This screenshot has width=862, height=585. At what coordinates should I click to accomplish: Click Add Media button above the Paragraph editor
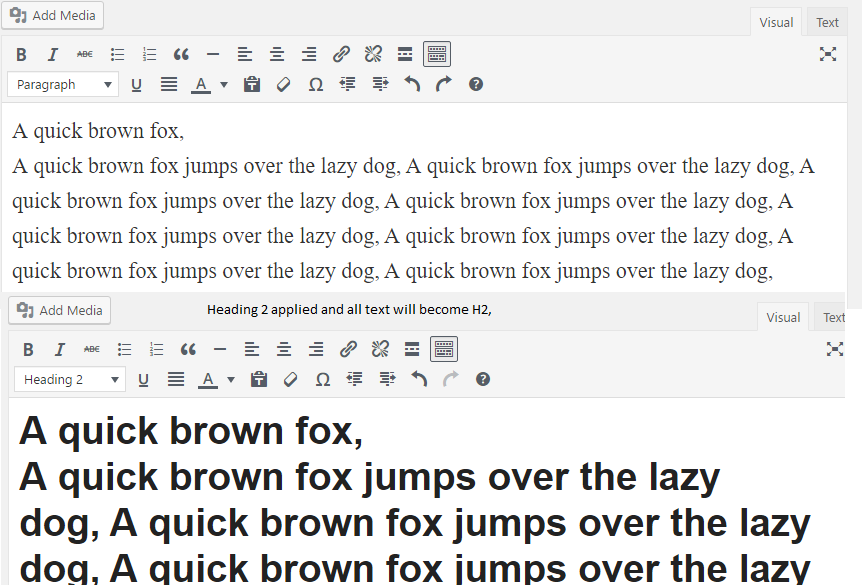pyautogui.click(x=53, y=15)
